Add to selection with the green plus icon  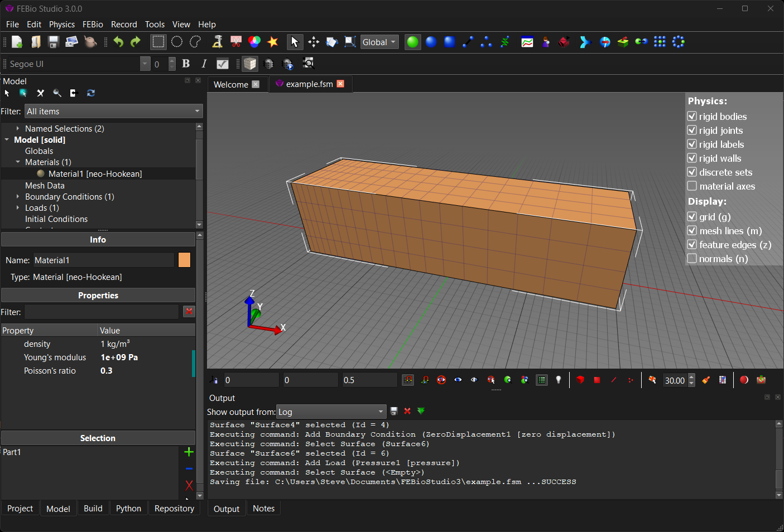[189, 452]
